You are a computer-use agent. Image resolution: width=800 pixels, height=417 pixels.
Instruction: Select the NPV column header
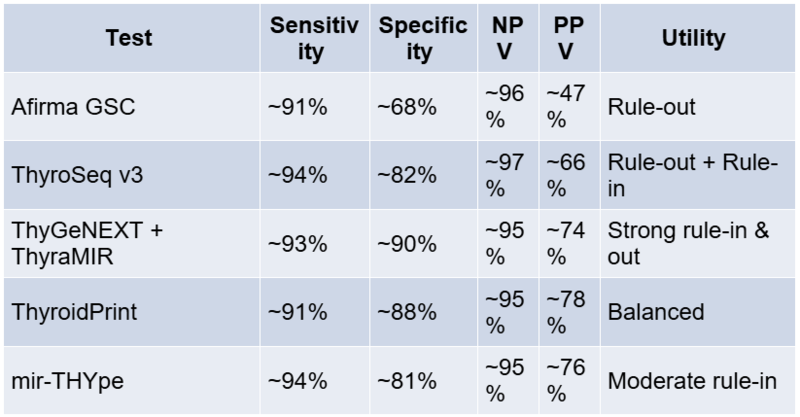[505, 39]
